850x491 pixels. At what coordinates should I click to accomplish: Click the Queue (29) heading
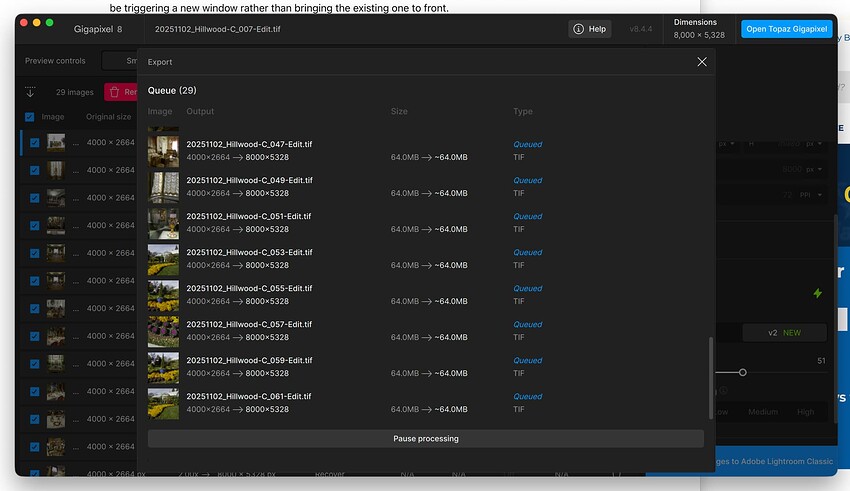[172, 91]
